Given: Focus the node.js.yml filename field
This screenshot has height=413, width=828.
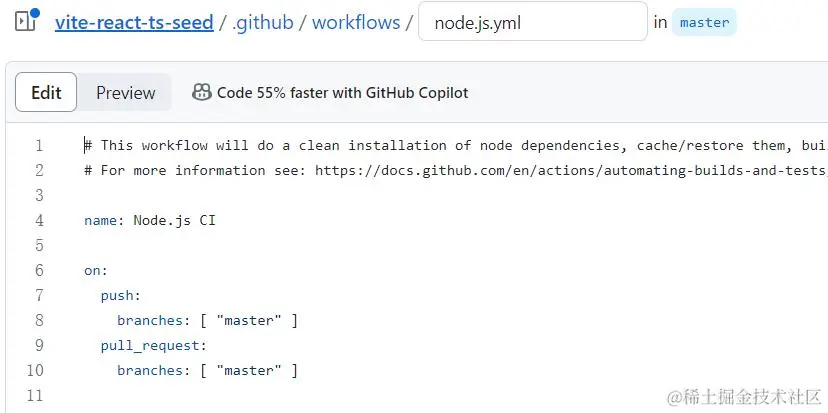Looking at the screenshot, I should (x=532, y=22).
